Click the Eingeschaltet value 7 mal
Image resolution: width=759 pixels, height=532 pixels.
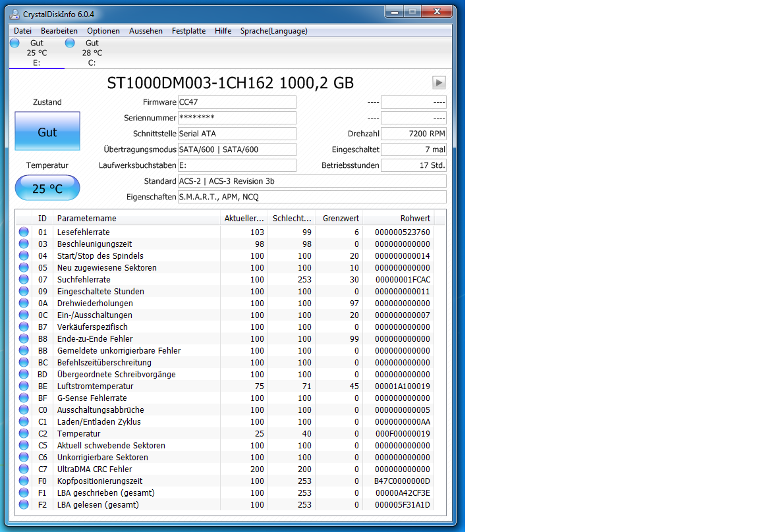[414, 149]
